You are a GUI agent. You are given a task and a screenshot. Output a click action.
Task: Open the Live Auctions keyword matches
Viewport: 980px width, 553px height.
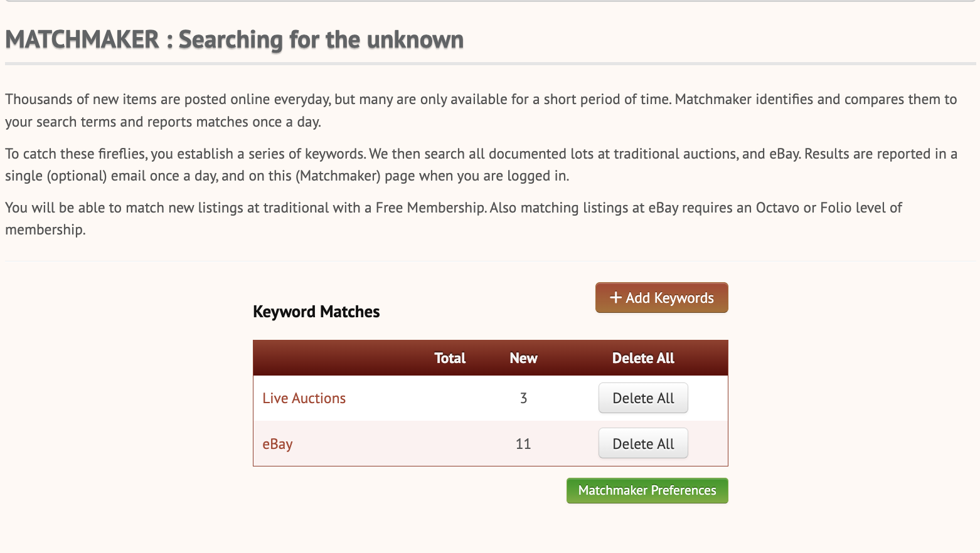(x=304, y=398)
